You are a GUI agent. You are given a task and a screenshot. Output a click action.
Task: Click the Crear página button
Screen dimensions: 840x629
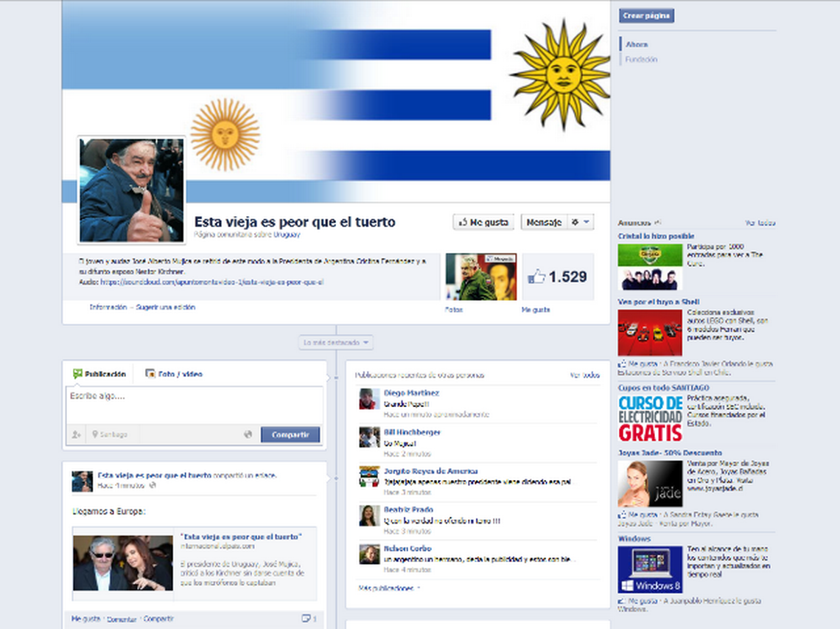click(x=646, y=15)
